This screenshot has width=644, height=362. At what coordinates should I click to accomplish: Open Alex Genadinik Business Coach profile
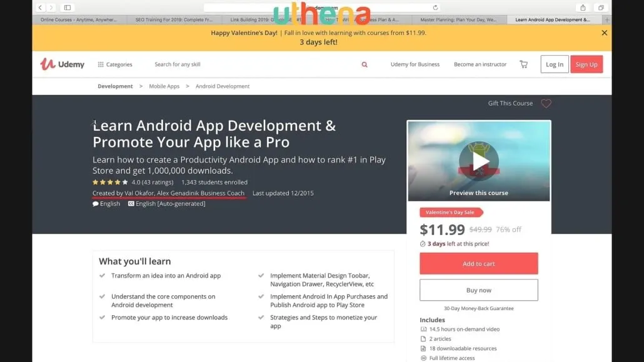201,193
